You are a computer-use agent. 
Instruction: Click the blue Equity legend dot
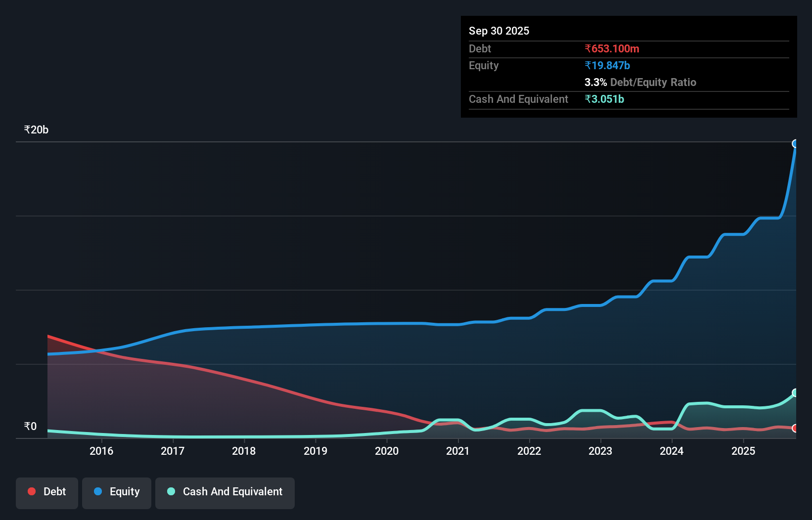click(98, 491)
